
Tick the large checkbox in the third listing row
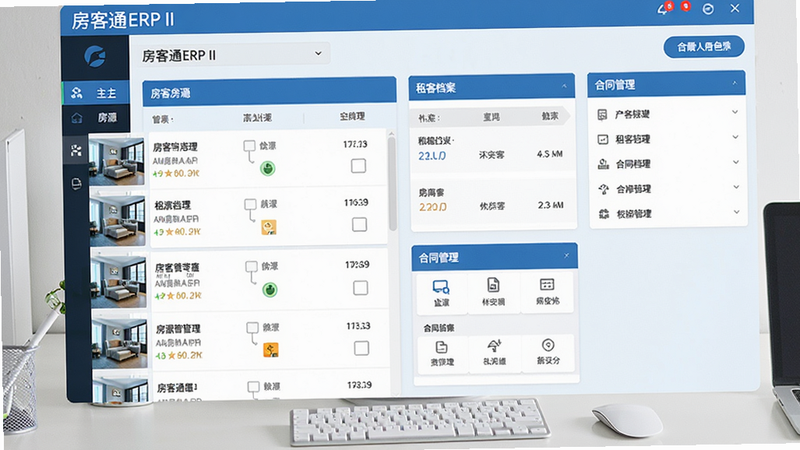coord(360,288)
